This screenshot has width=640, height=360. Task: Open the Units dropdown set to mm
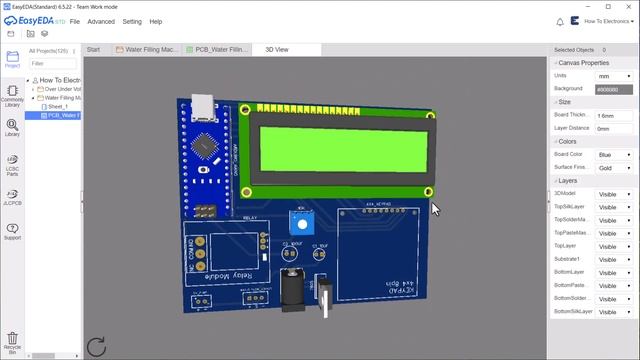point(614,76)
